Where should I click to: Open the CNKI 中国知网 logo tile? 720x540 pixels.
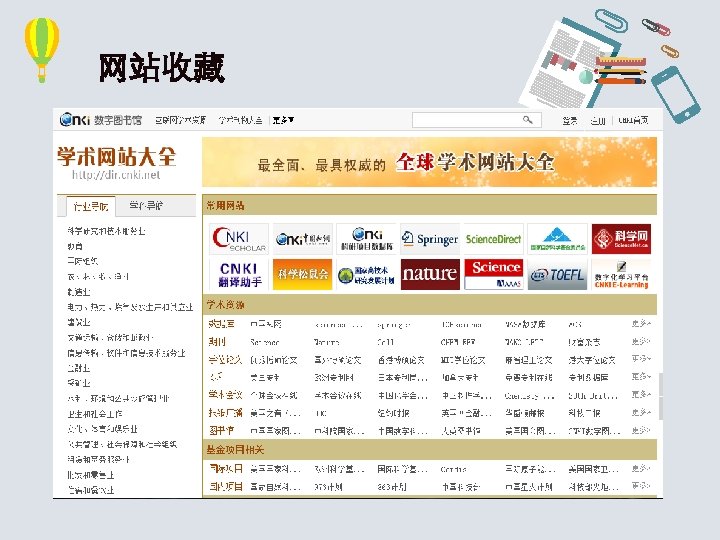coord(302,239)
